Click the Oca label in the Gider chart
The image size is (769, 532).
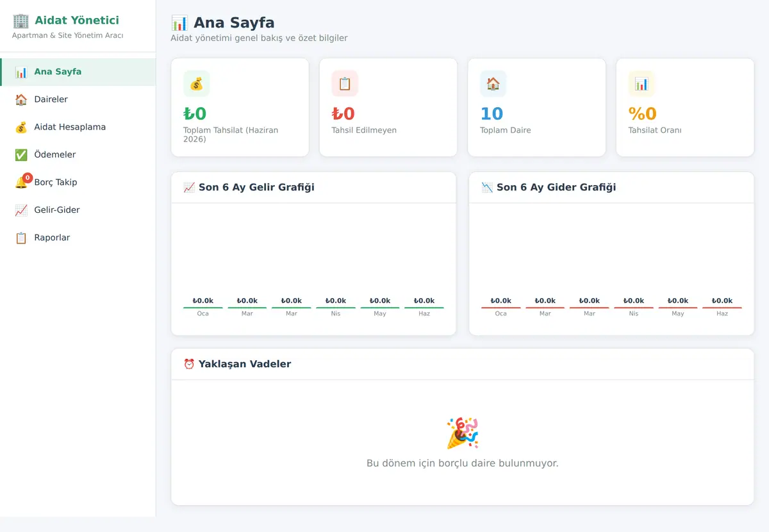501,313
